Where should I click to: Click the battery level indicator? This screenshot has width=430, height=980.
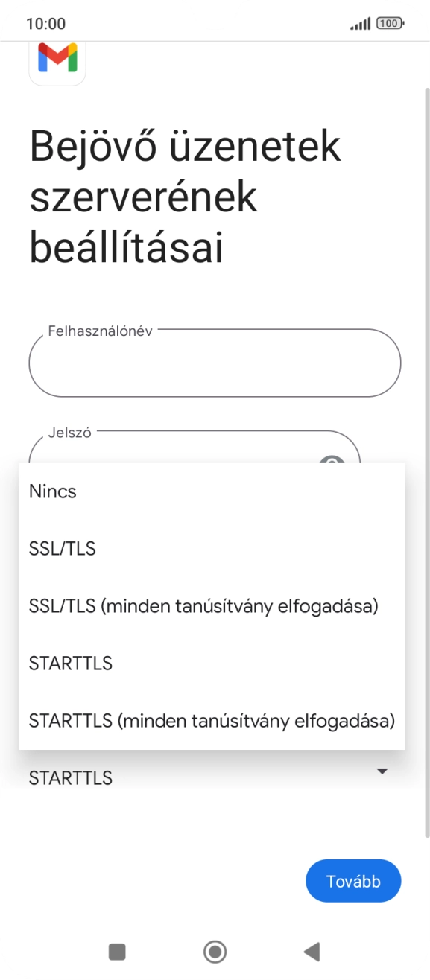(x=391, y=22)
